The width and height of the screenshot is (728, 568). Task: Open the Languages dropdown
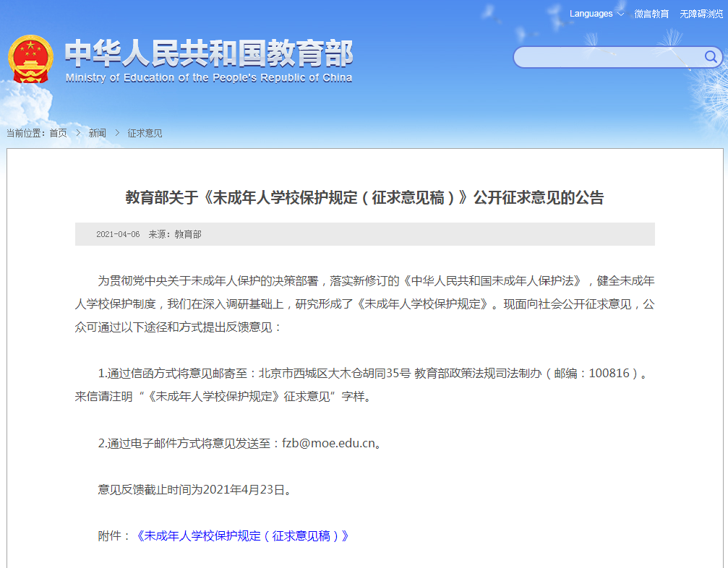click(591, 14)
